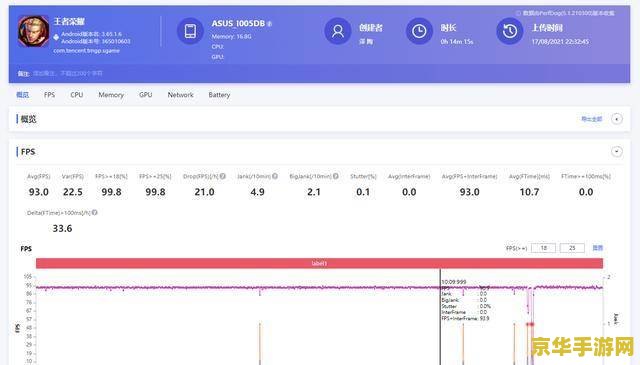Switch to the CPU tab
Image resolution: width=640 pixels, height=365 pixels.
pyautogui.click(x=77, y=95)
